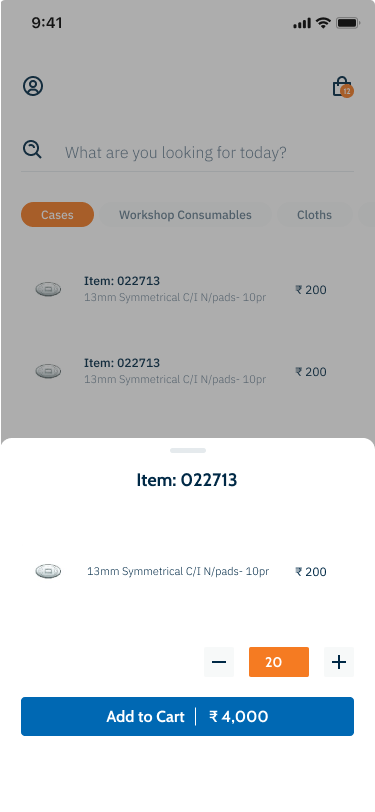Switch to Workshop Consumables category
Viewport: 375px width, 812px height.
pyautogui.click(x=185, y=214)
